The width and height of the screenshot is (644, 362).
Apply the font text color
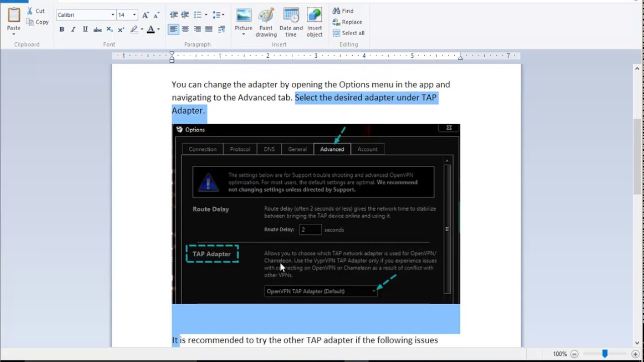coord(150,30)
